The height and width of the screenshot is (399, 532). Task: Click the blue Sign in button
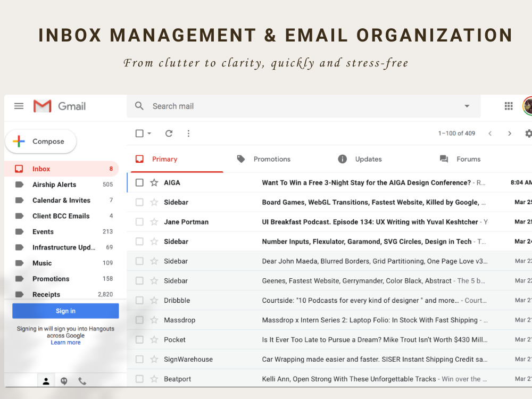(x=65, y=311)
